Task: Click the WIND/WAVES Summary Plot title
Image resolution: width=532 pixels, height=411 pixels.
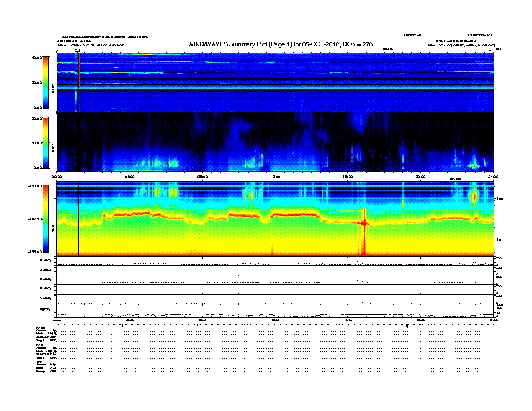Action: coord(280,44)
